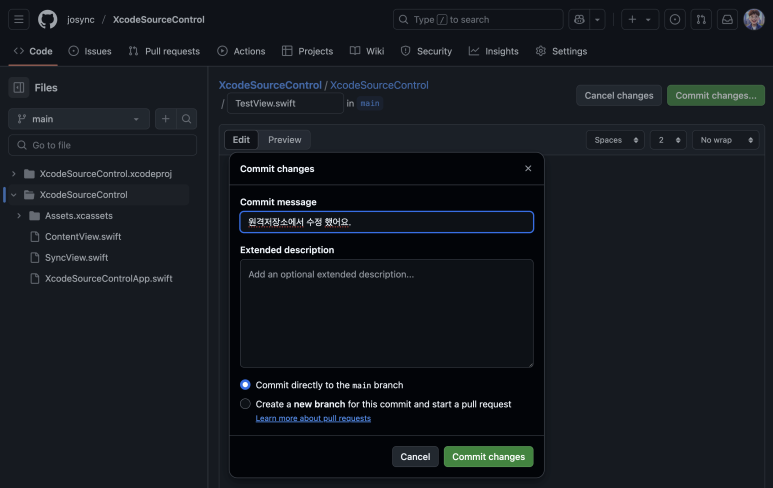Switch to the Code tab
This screenshot has width=773, height=488.
coord(33,51)
